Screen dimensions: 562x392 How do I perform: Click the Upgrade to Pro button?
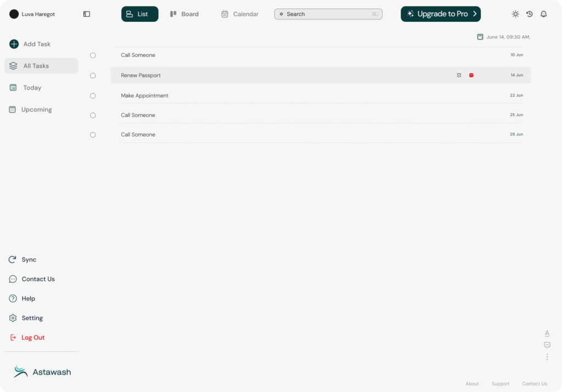pyautogui.click(x=441, y=14)
